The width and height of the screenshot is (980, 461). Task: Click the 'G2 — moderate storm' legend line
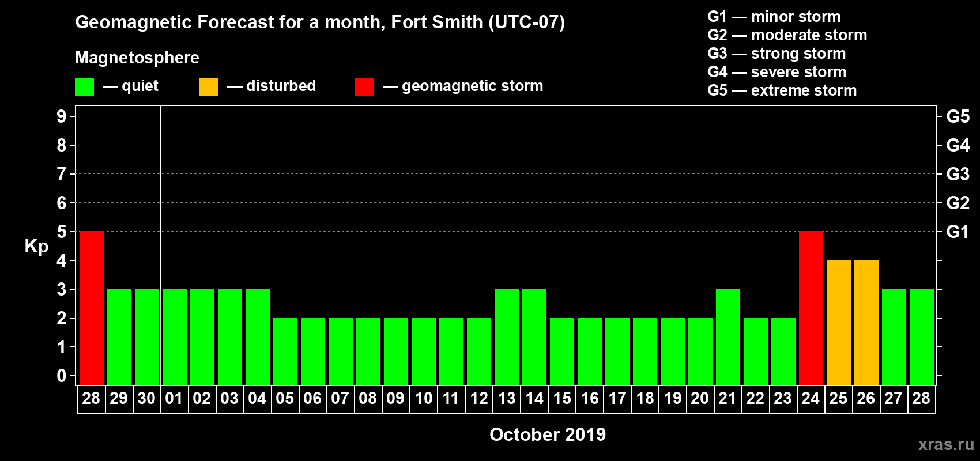pyautogui.click(x=787, y=35)
